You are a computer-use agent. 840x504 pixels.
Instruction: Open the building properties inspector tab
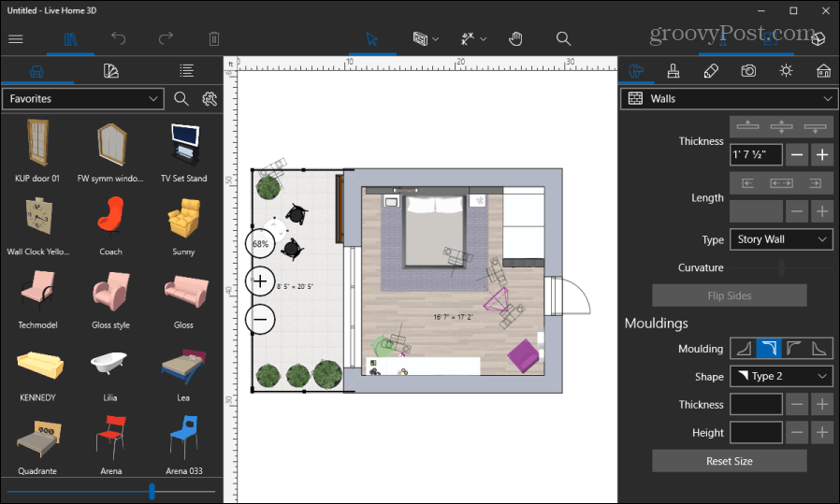tap(823, 71)
